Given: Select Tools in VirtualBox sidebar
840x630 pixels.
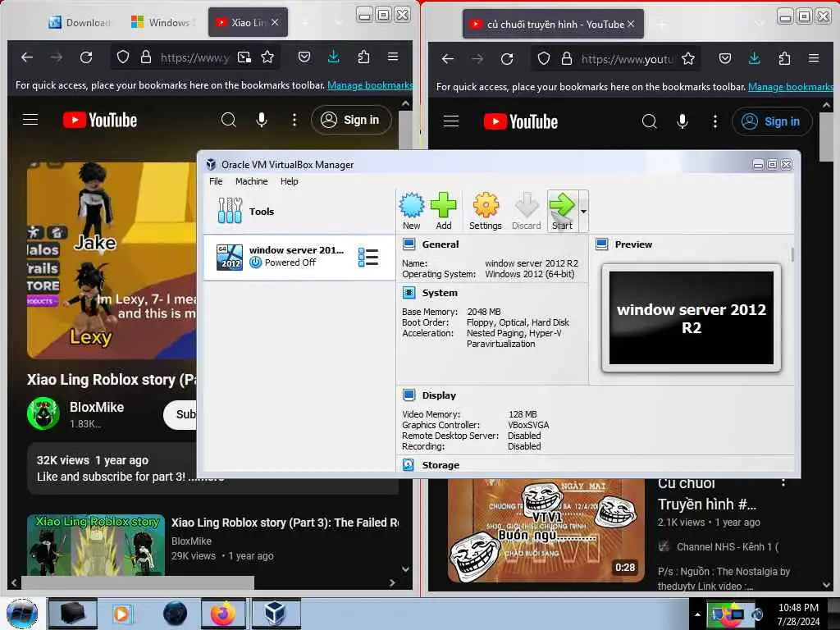Looking at the screenshot, I should [x=262, y=211].
